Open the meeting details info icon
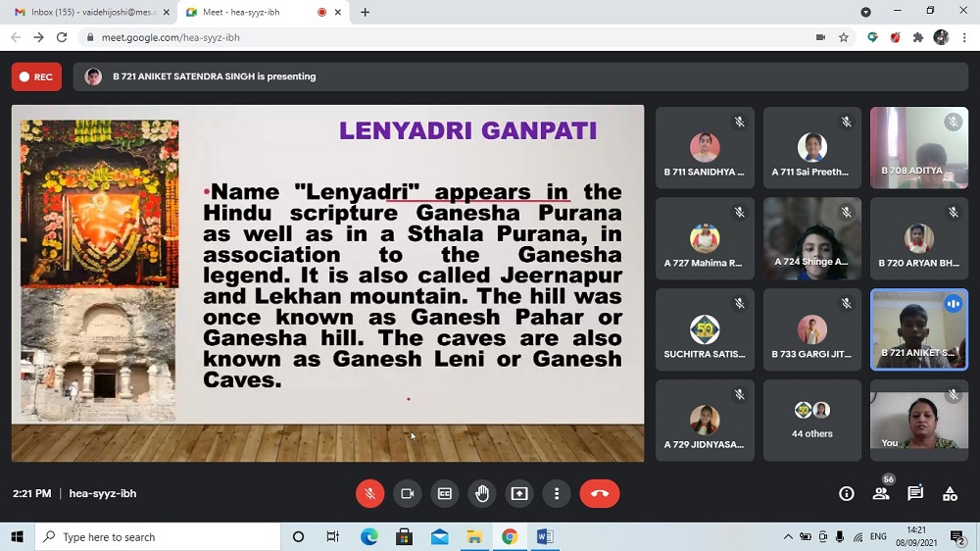 click(847, 494)
